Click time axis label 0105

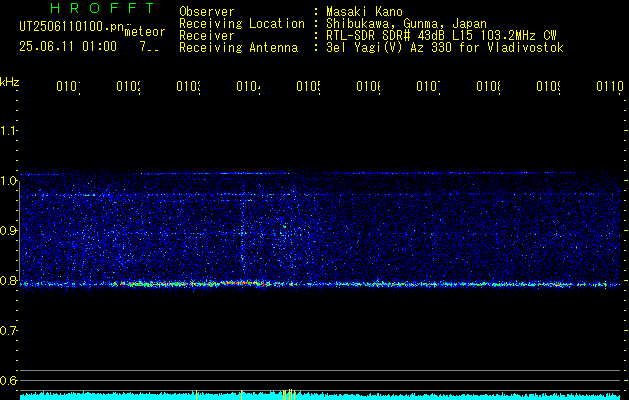coord(308,86)
